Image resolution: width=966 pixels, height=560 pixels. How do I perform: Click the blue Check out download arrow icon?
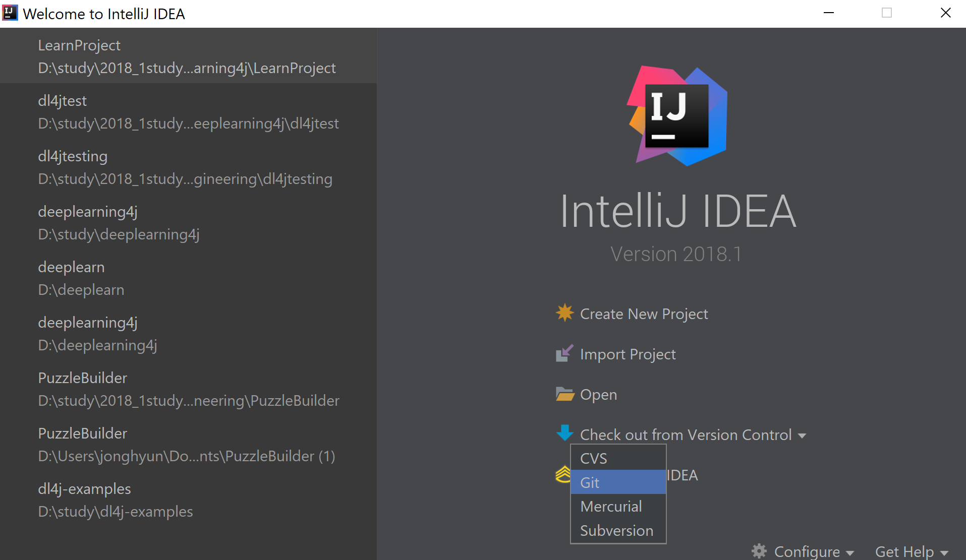[x=564, y=434]
